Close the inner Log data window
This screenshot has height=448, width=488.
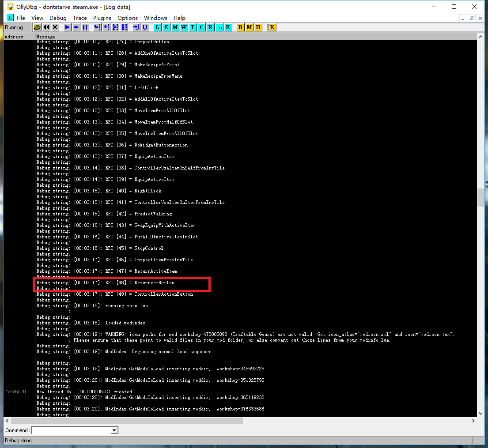click(x=480, y=19)
